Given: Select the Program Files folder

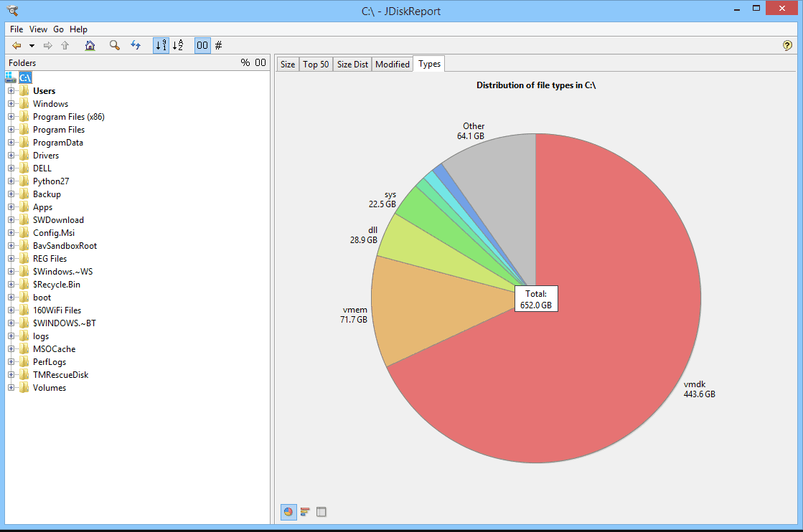Looking at the screenshot, I should point(58,130).
